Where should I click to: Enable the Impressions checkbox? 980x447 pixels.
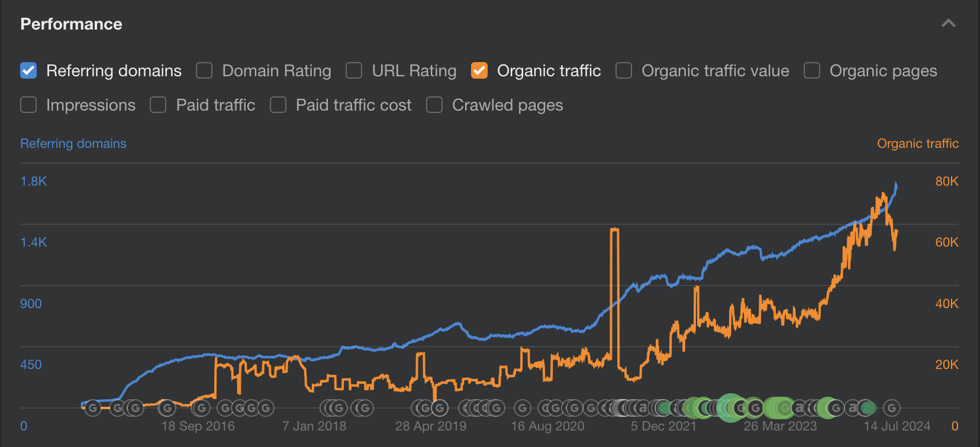click(x=28, y=105)
